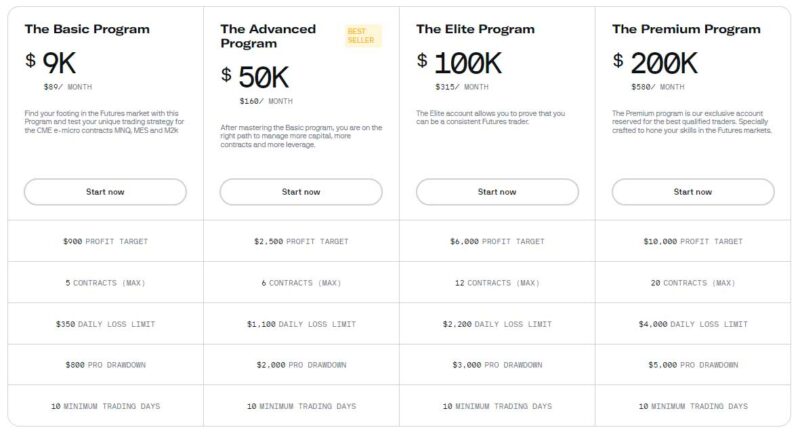
Task: Click the $10,000 profit target row
Action: [693, 241]
